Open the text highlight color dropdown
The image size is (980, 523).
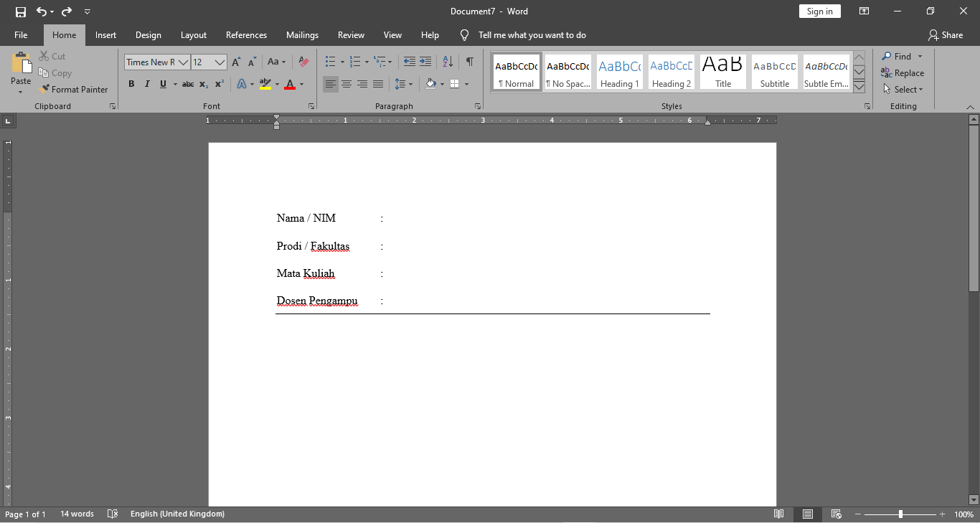click(x=276, y=84)
